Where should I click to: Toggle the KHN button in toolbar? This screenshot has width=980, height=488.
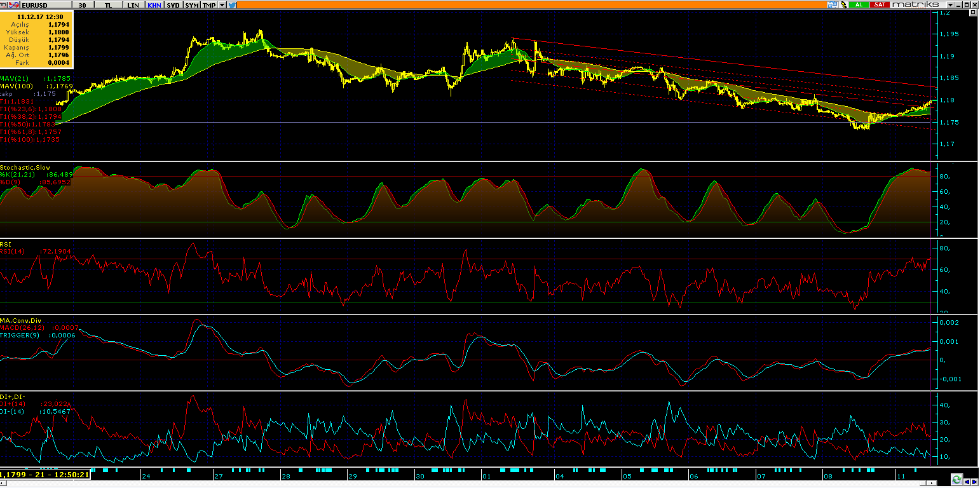click(153, 4)
